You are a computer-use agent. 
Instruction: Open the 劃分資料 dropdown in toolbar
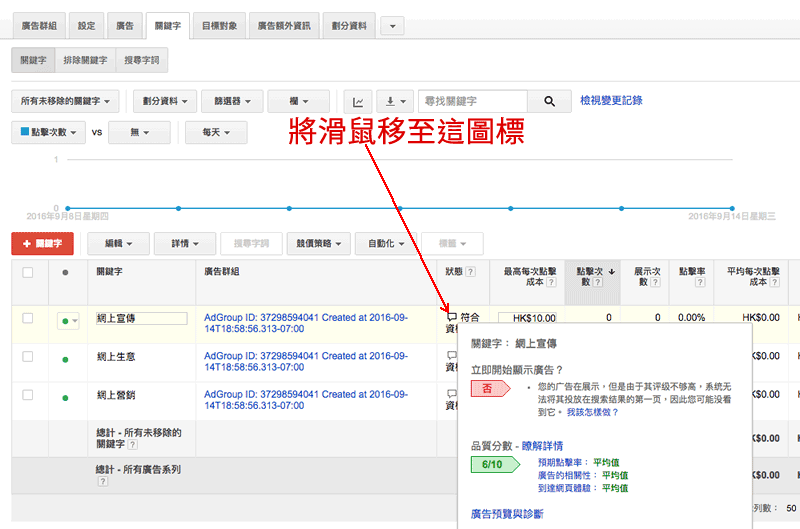coord(165,102)
